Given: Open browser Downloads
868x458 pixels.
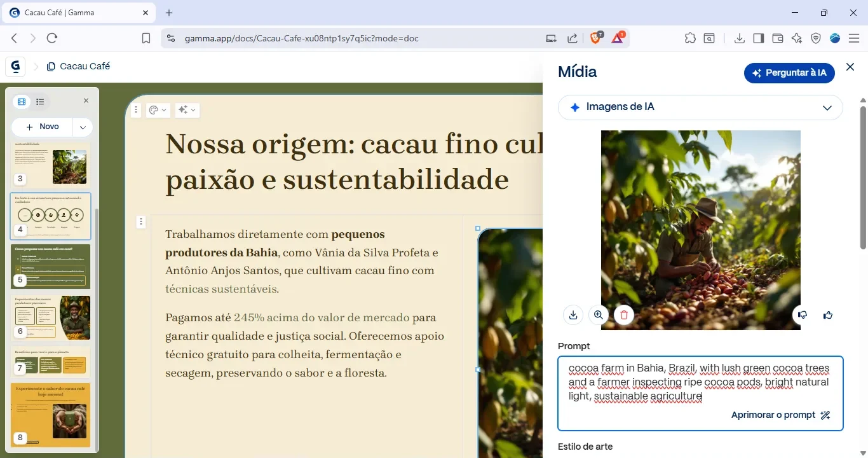Looking at the screenshot, I should click(x=739, y=38).
